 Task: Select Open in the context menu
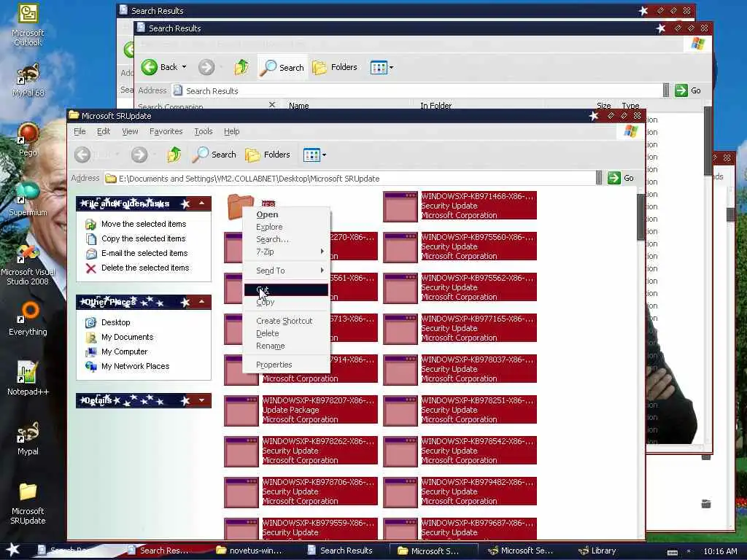(286, 214)
